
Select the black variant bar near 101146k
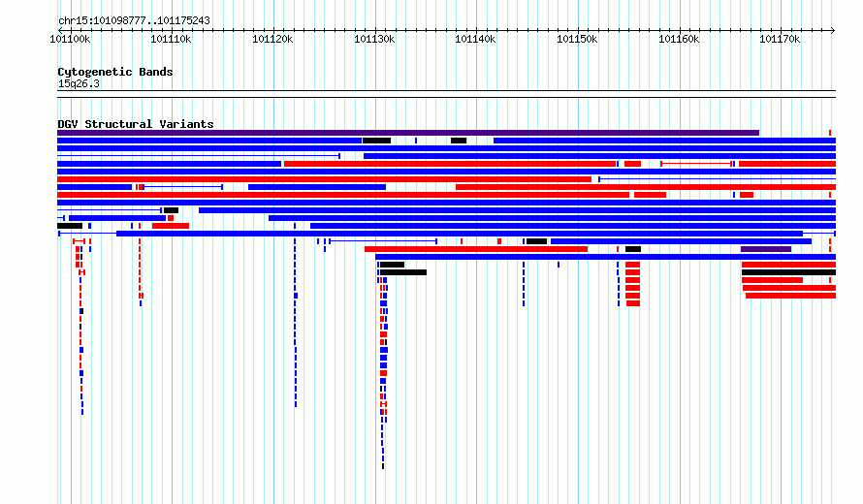(x=536, y=241)
